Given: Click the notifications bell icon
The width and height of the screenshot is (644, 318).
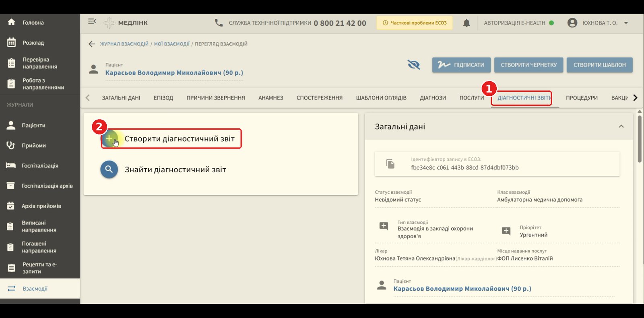Looking at the screenshot, I should click(466, 23).
